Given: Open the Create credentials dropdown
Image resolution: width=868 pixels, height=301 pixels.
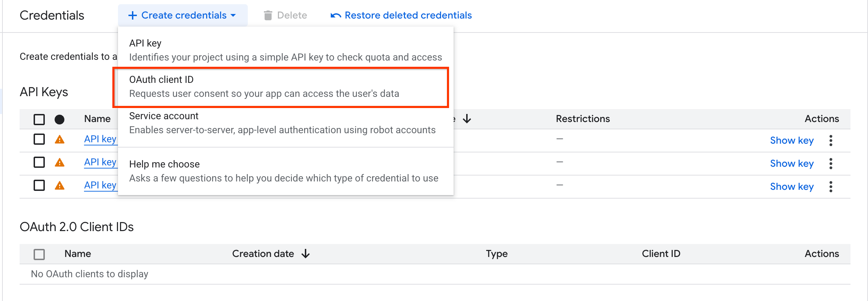Looking at the screenshot, I should pyautogui.click(x=182, y=15).
